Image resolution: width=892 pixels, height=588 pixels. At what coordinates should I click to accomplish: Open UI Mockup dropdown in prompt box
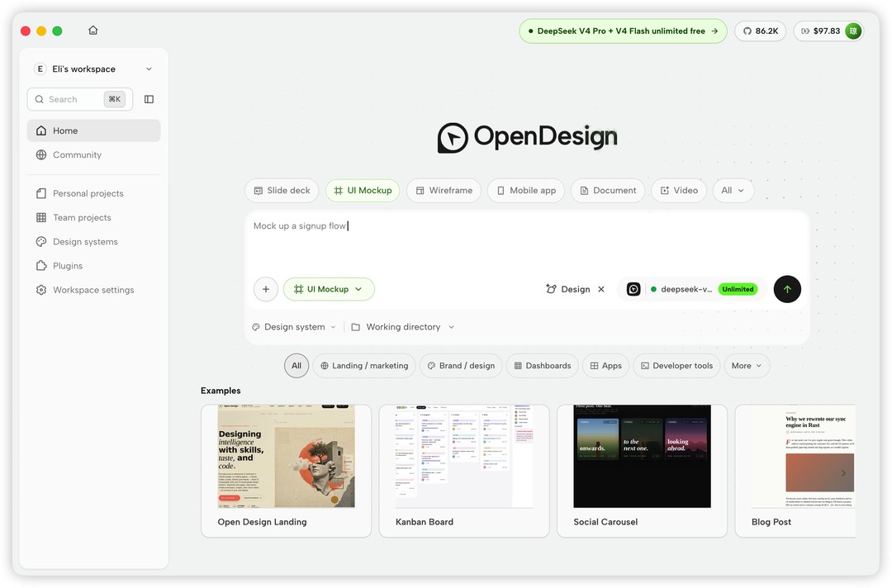(329, 289)
